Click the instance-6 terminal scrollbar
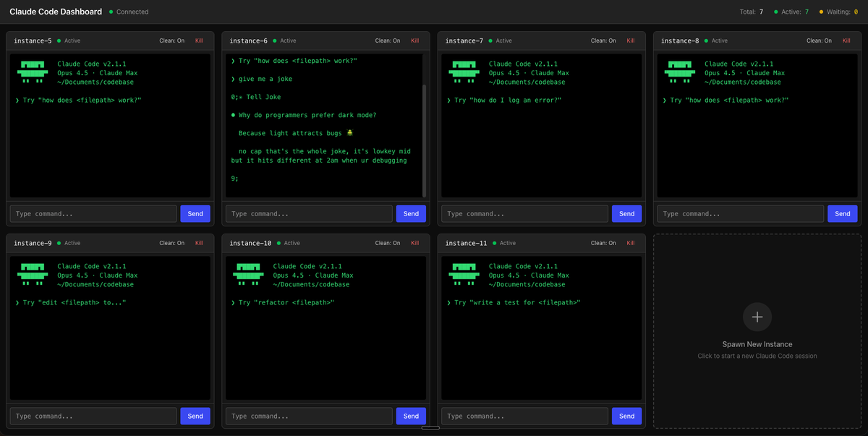This screenshot has height=436, width=868. tap(424, 140)
